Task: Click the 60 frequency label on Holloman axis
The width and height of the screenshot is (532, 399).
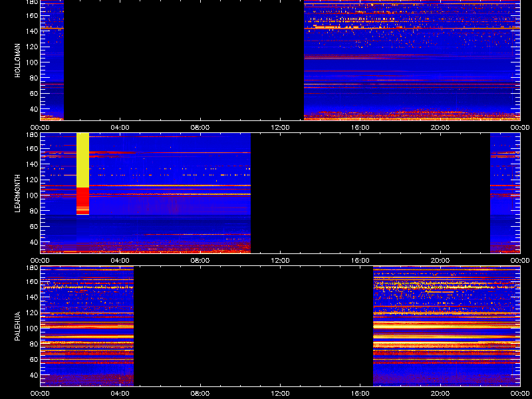Action: click(35, 93)
